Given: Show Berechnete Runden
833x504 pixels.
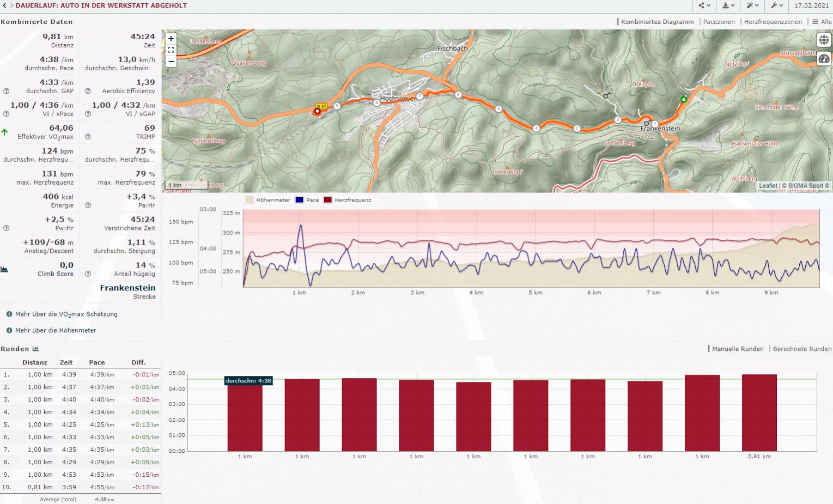Looking at the screenshot, I should [x=802, y=349].
